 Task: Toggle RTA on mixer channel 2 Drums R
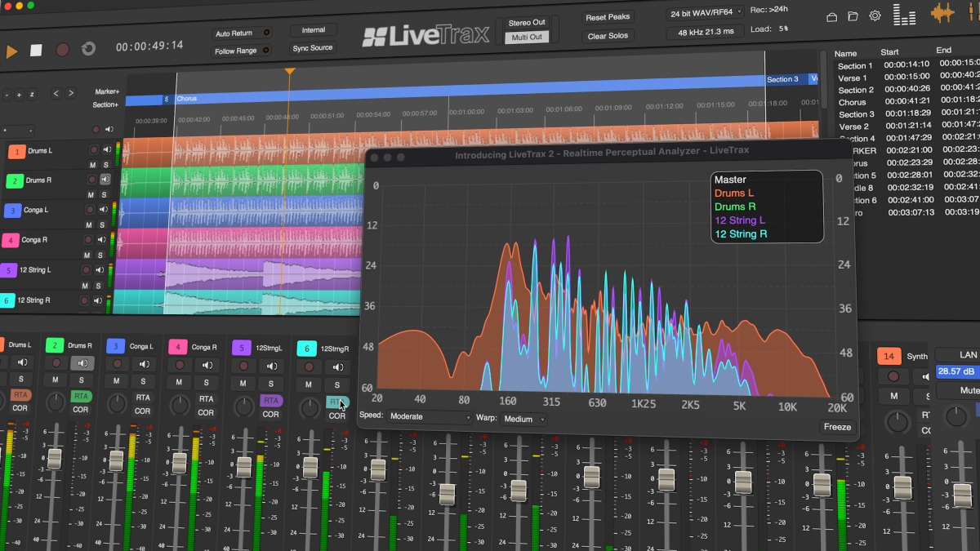pos(81,396)
